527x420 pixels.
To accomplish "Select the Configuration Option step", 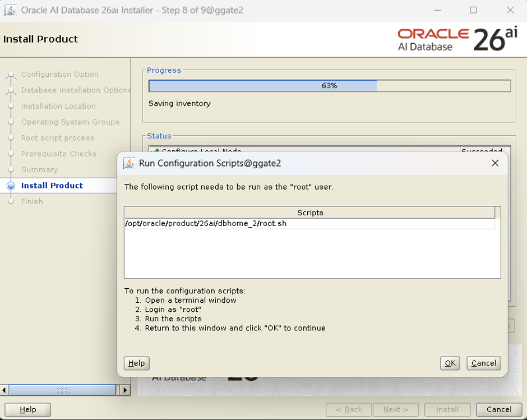I will click(60, 75).
